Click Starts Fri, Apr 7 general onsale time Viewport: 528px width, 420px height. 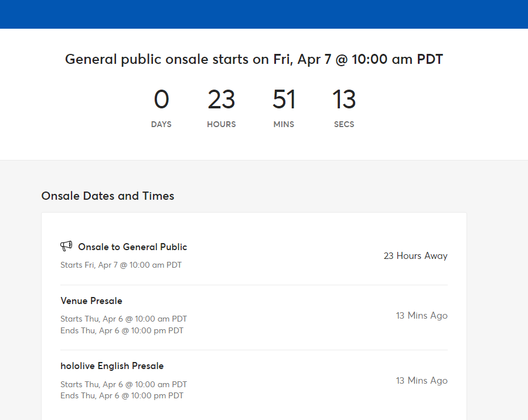pyautogui.click(x=121, y=265)
